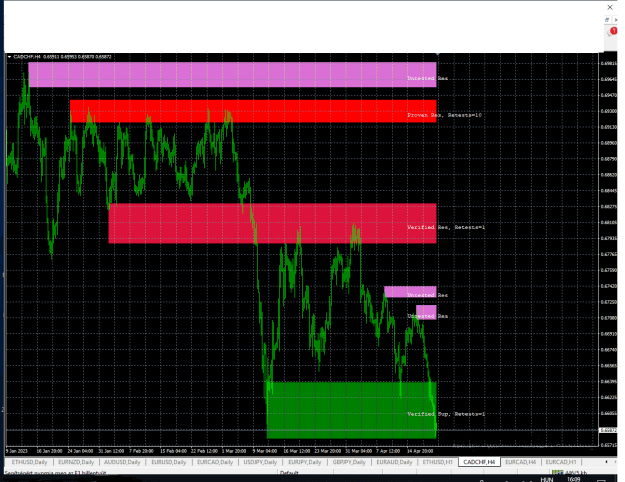Select the EURCAD,H1 chart tab
The height and width of the screenshot is (482, 625).
click(561, 462)
